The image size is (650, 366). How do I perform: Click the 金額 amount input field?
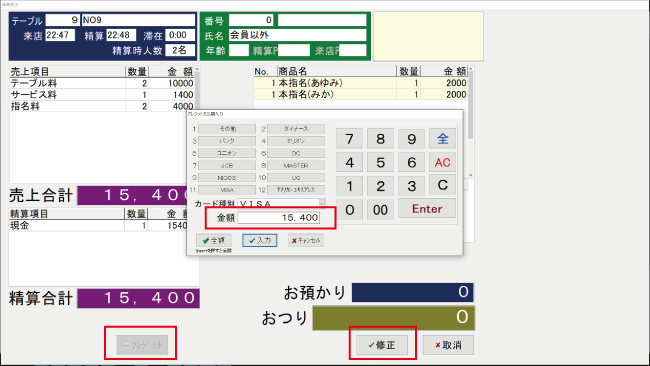tap(279, 218)
